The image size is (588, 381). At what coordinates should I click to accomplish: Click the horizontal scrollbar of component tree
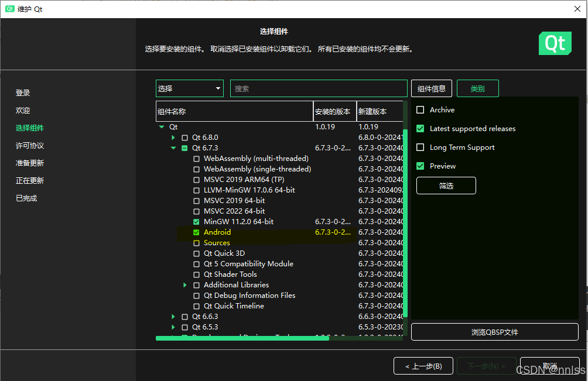242,338
